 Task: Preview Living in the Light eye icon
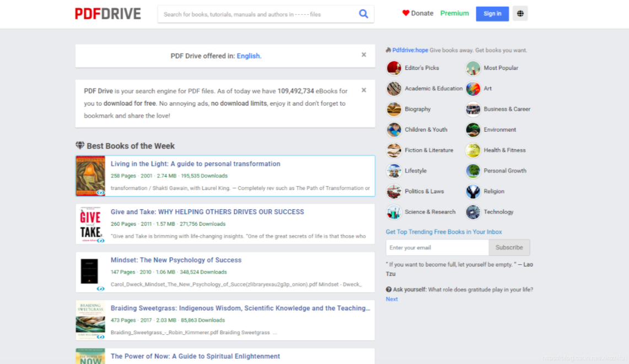click(x=101, y=192)
